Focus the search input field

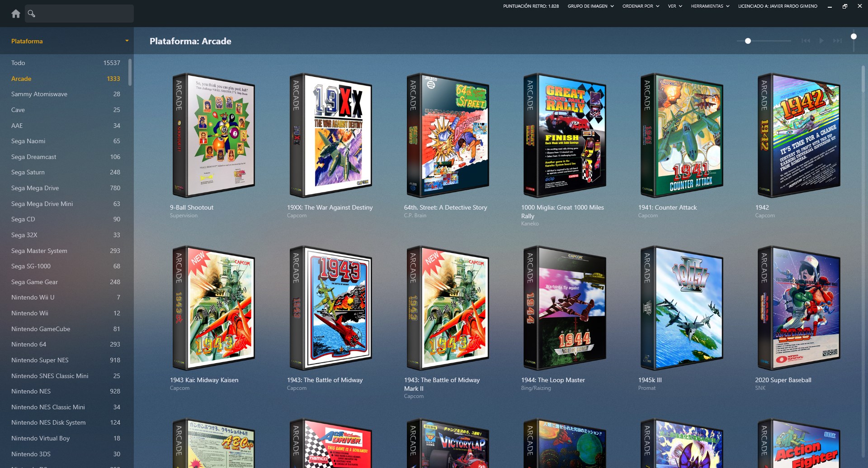(x=79, y=14)
